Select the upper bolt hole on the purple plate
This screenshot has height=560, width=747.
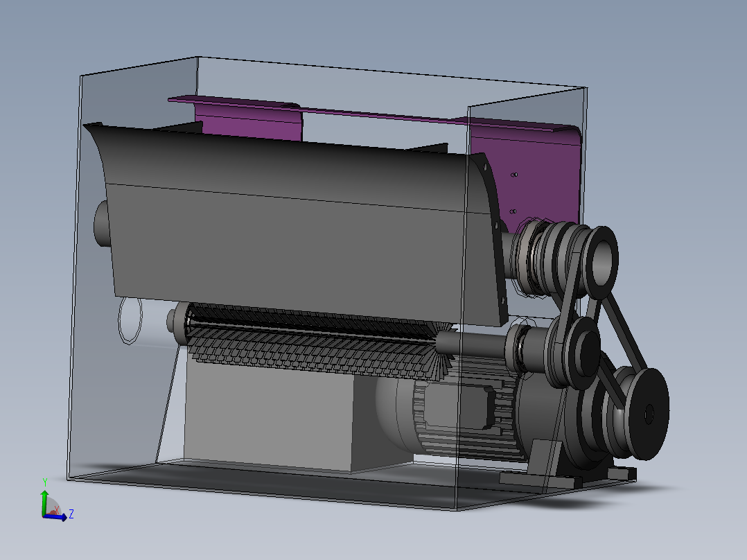pyautogui.click(x=514, y=175)
